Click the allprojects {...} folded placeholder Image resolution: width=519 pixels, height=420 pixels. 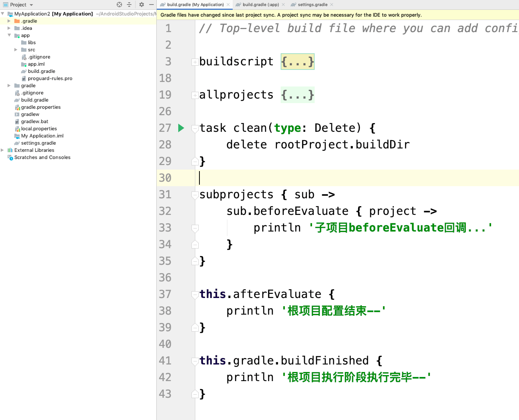tap(298, 95)
